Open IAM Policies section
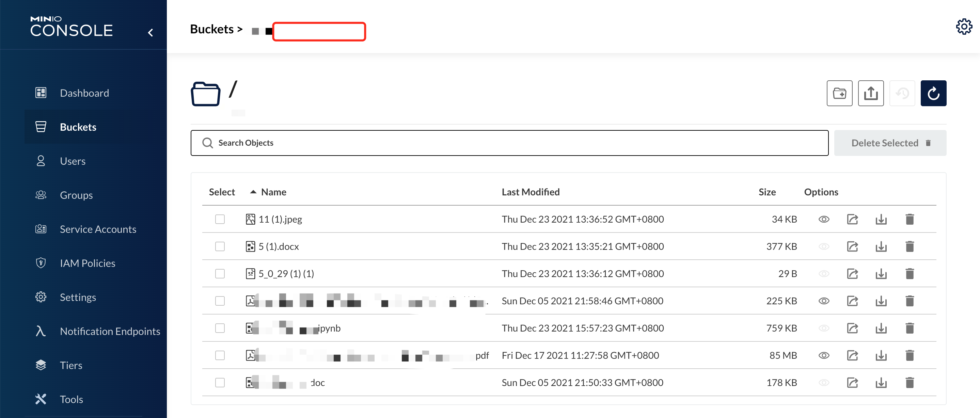The width and height of the screenshot is (980, 418). [87, 263]
